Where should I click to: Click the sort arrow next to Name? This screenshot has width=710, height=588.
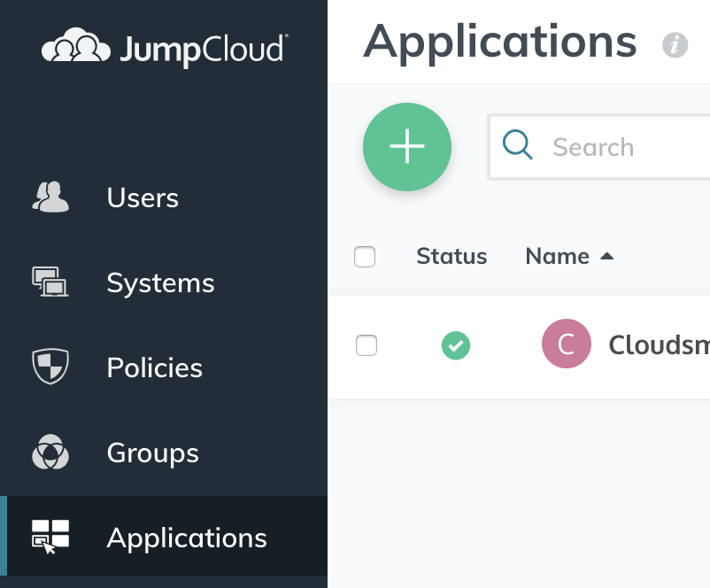pos(606,256)
